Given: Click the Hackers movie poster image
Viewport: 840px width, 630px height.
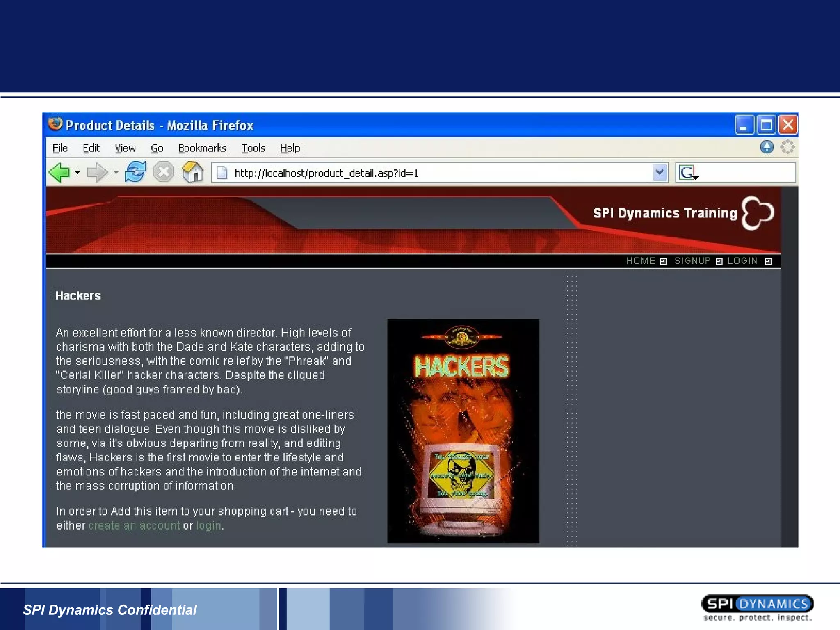Looking at the screenshot, I should 463,431.
